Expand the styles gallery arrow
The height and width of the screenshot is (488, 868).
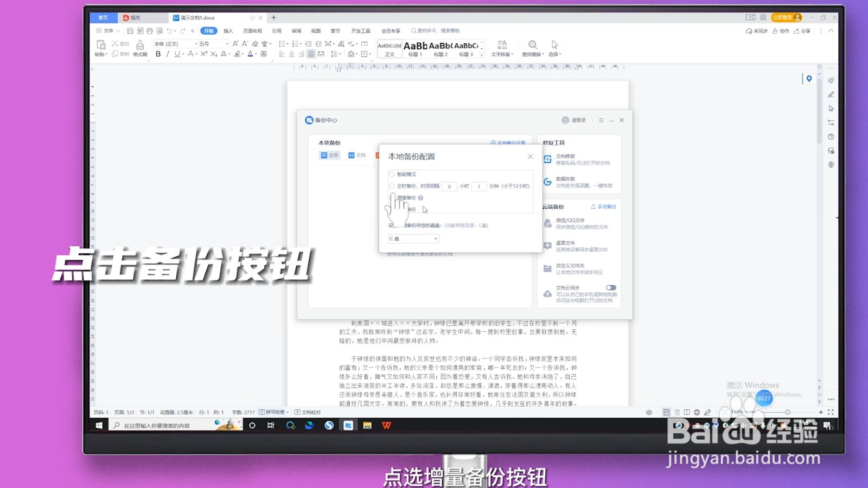click(x=482, y=54)
